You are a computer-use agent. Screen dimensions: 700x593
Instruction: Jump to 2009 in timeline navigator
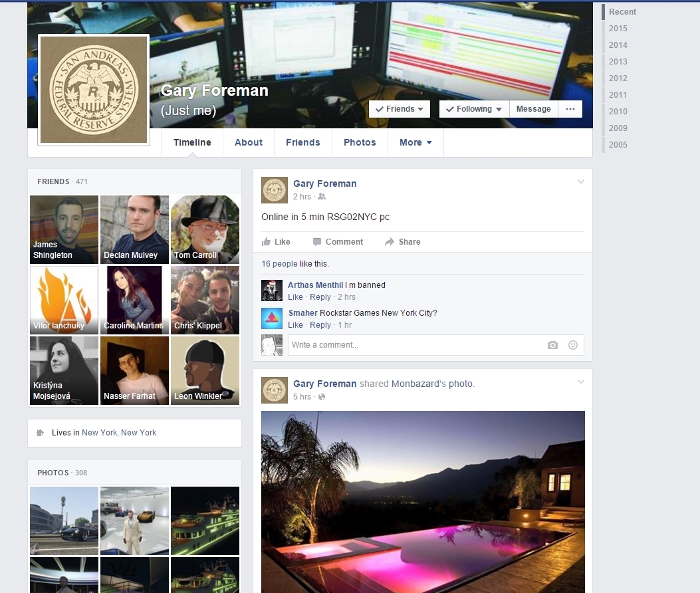click(618, 128)
